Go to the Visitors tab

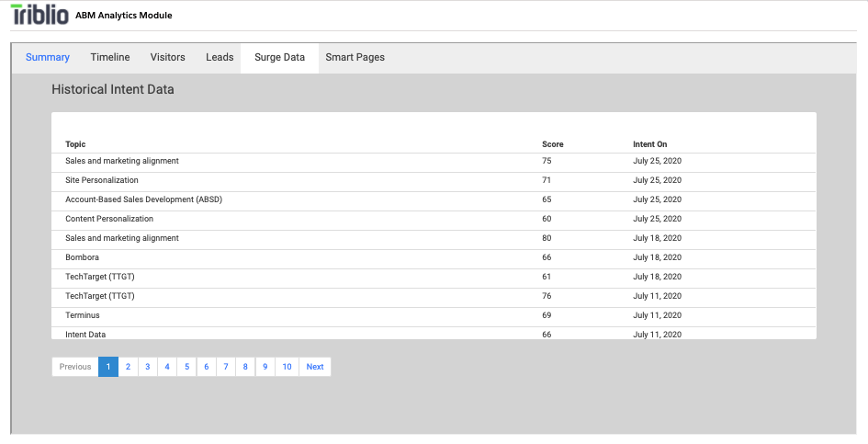pyautogui.click(x=168, y=57)
